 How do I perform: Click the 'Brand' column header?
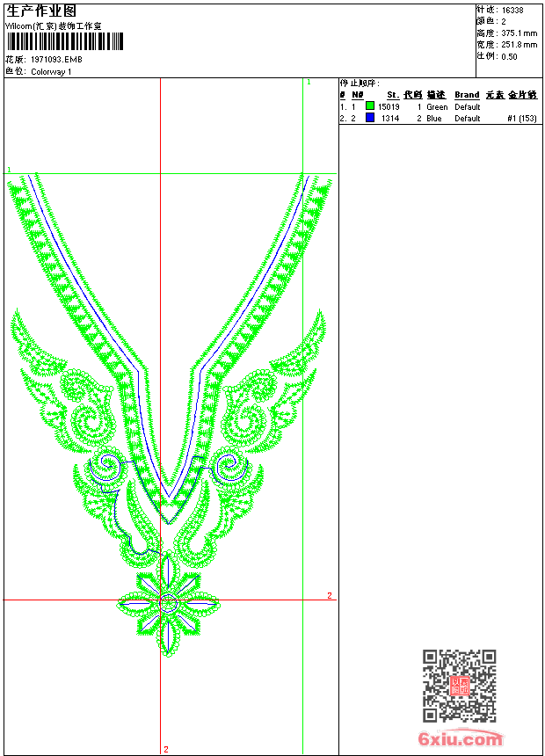[x=467, y=95]
